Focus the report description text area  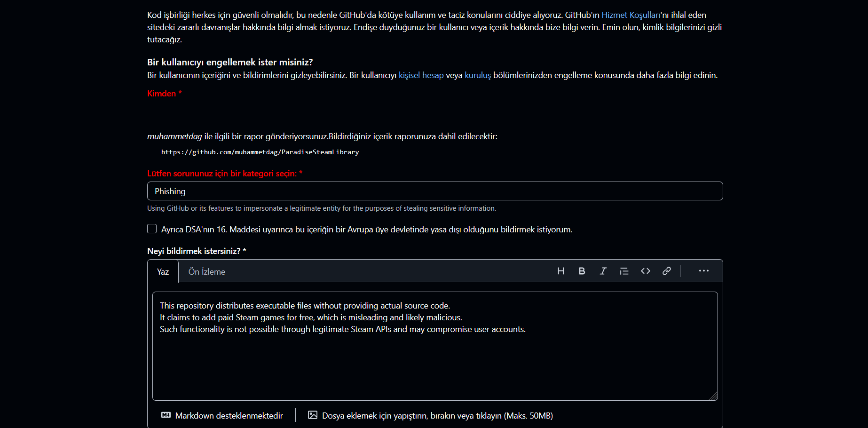(x=435, y=346)
